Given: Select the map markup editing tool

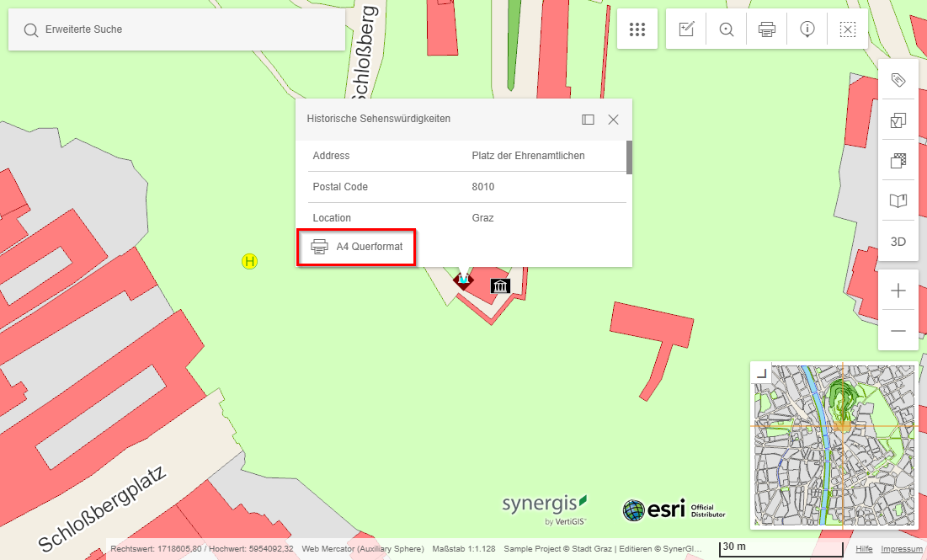Looking at the screenshot, I should (686, 29).
